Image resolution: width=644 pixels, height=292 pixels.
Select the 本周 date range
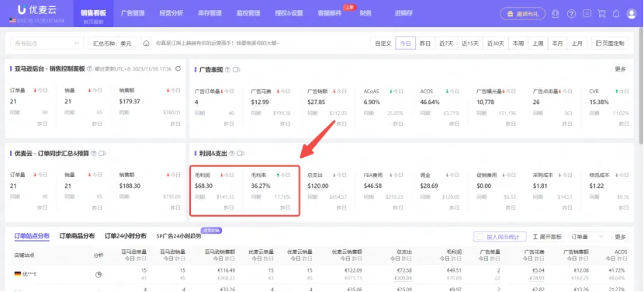point(518,43)
